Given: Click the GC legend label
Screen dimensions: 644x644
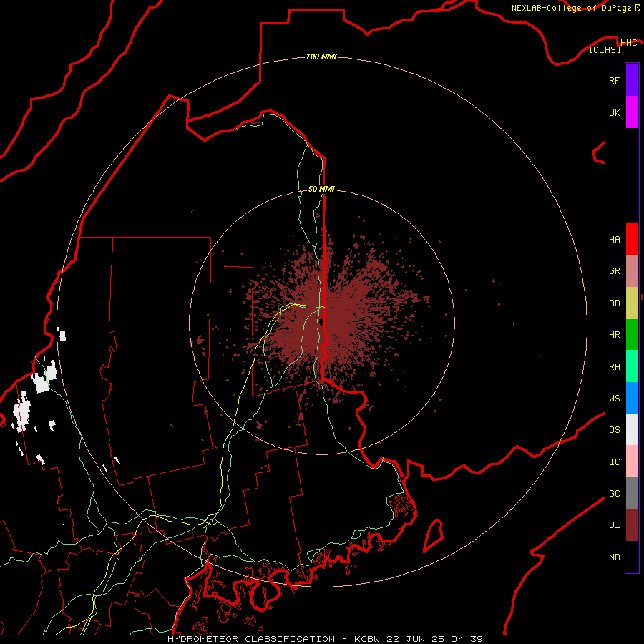Looking at the screenshot, I should [614, 494].
